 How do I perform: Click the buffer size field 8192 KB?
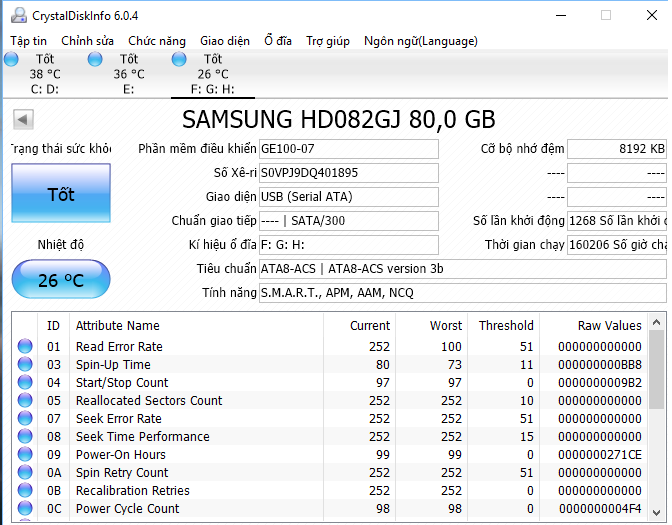coord(617,149)
